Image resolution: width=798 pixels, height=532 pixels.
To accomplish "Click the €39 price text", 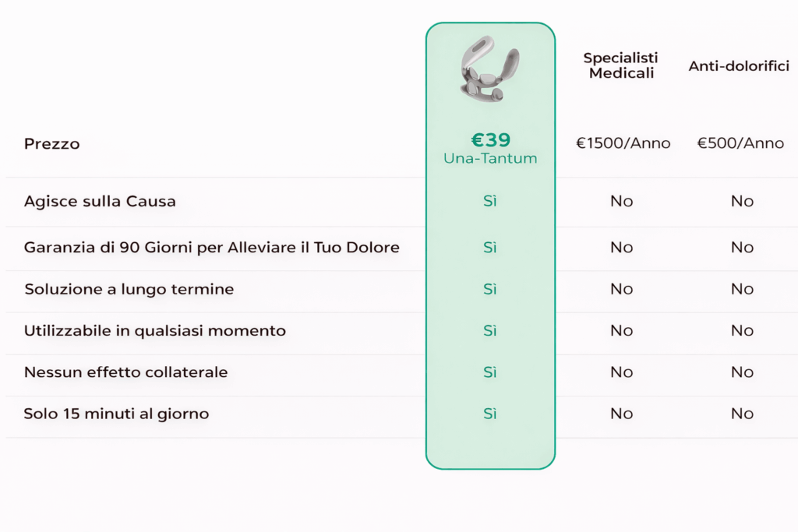I will click(490, 139).
